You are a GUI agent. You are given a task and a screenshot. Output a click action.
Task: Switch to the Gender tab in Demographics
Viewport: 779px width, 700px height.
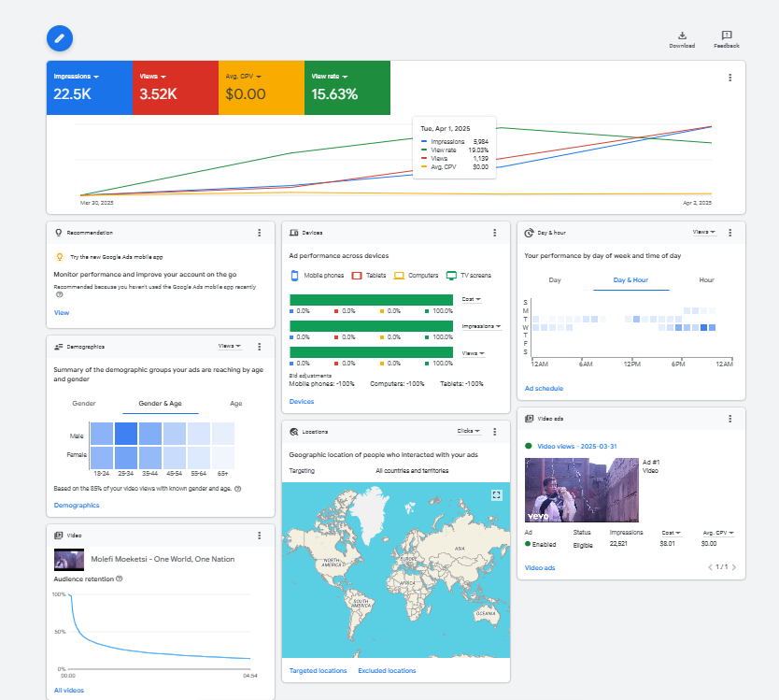coord(84,404)
